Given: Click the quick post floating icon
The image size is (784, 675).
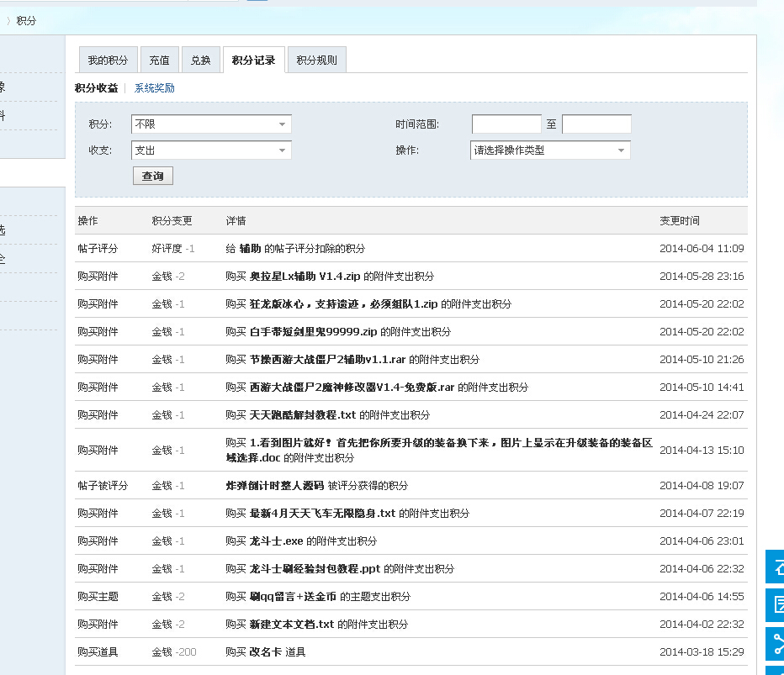Looking at the screenshot, I should (x=775, y=605).
